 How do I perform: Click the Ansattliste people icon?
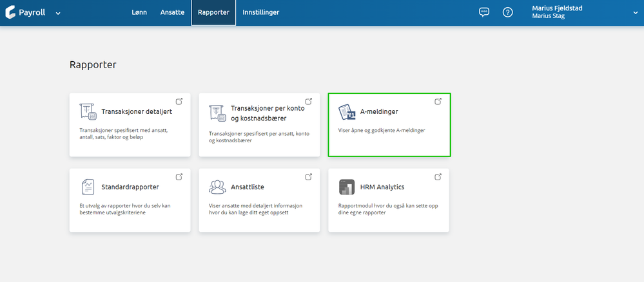pyautogui.click(x=217, y=187)
